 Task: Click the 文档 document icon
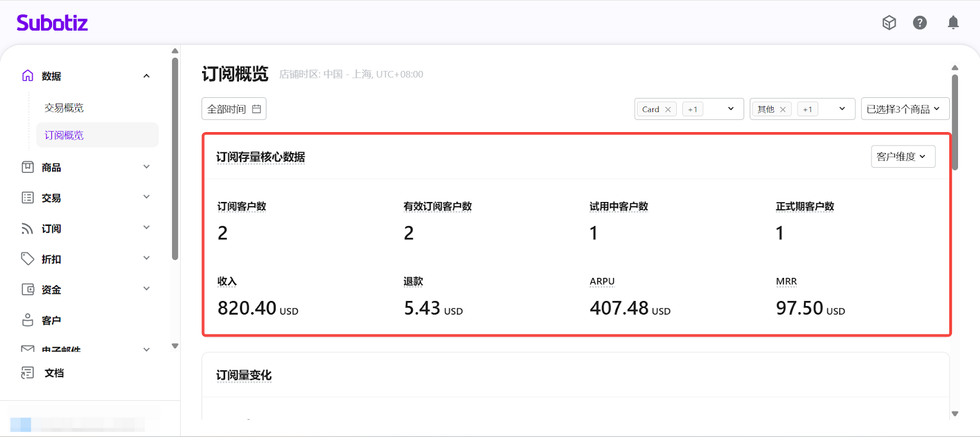click(28, 373)
